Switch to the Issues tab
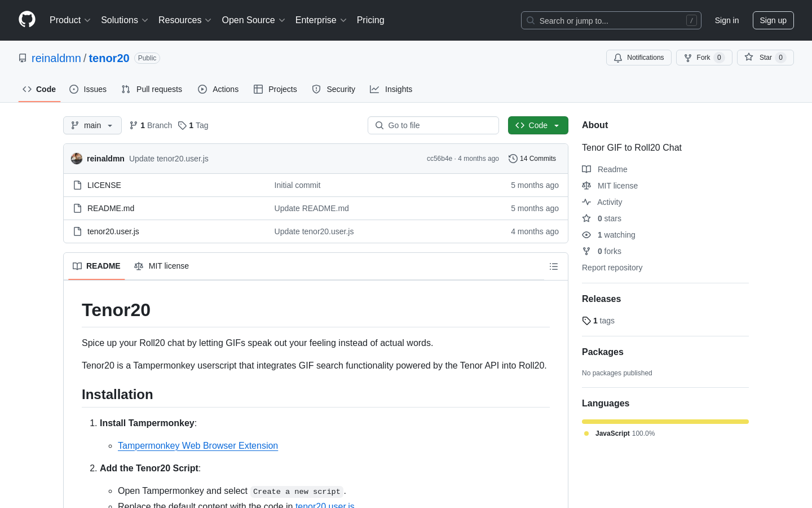This screenshot has height=508, width=812. pos(88,89)
